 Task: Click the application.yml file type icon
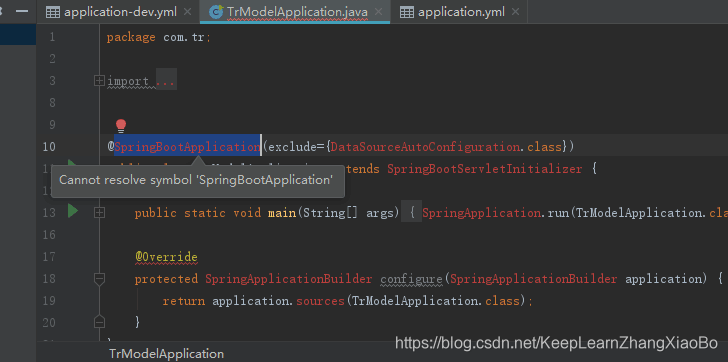pos(407,13)
